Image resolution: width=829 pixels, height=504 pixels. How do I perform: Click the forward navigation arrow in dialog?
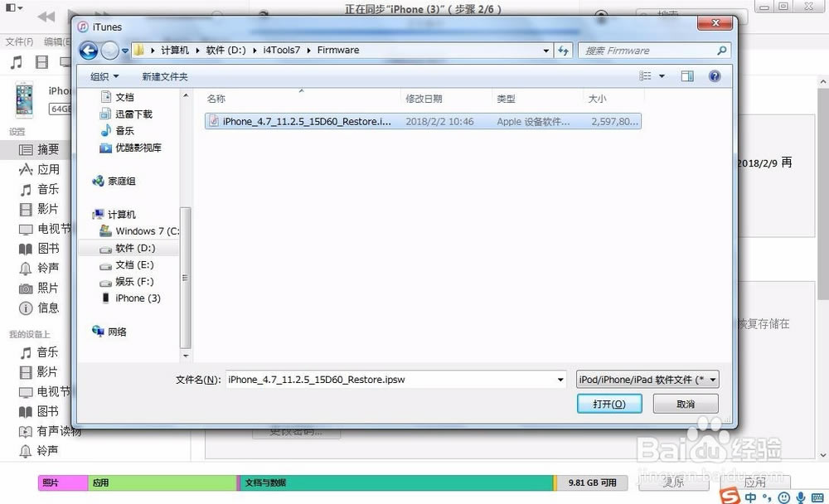point(110,51)
